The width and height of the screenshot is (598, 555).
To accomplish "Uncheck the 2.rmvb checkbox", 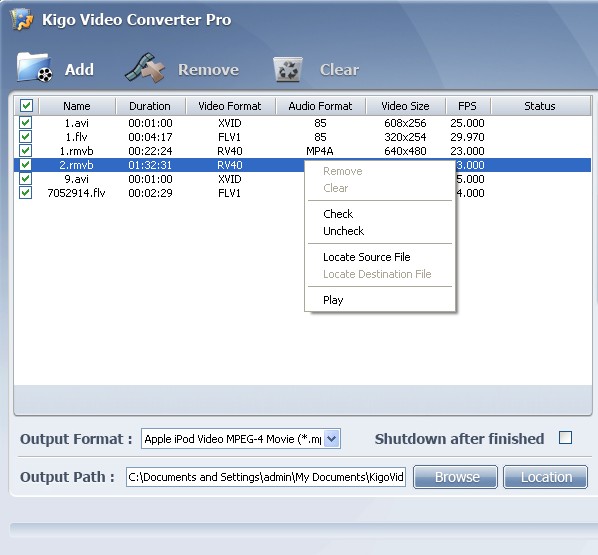I will pos(26,165).
